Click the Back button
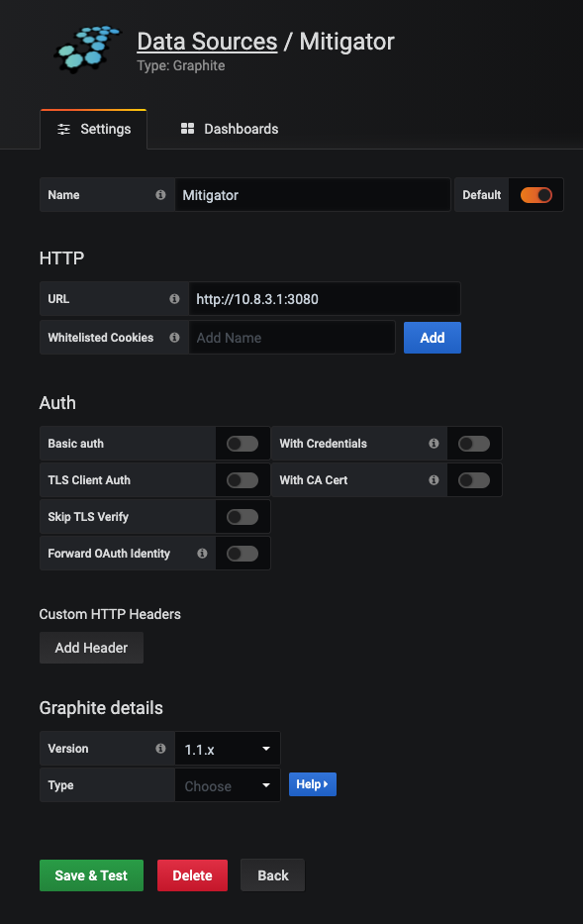Image resolution: width=583 pixels, height=924 pixels. point(272,875)
